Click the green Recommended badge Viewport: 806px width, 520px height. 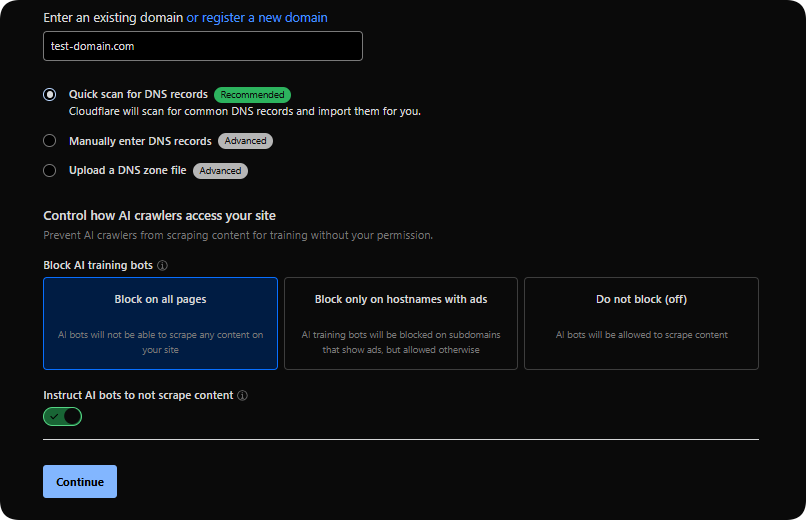click(252, 95)
